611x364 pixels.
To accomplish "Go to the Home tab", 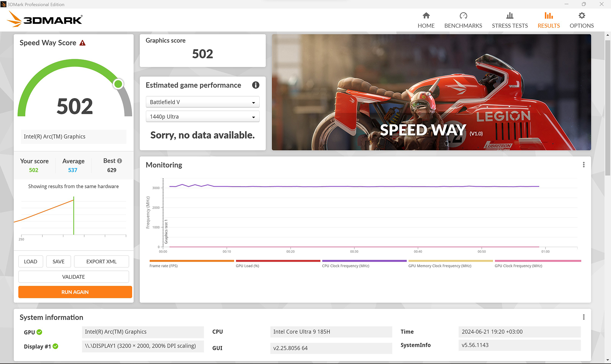I will (x=426, y=20).
